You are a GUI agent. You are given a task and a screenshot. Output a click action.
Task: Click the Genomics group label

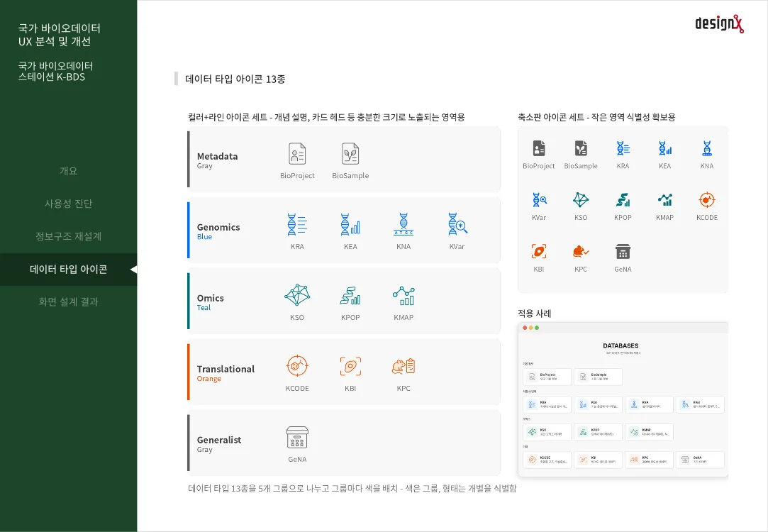[218, 227]
